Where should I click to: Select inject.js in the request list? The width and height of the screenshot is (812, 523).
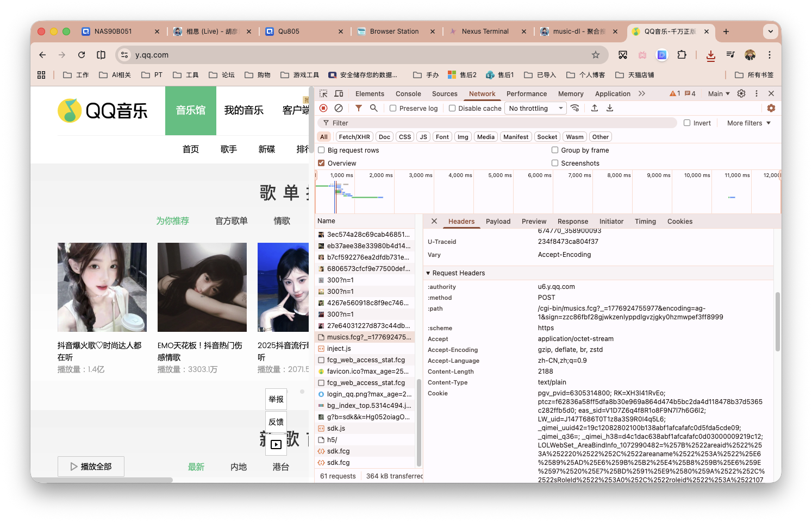(x=339, y=349)
